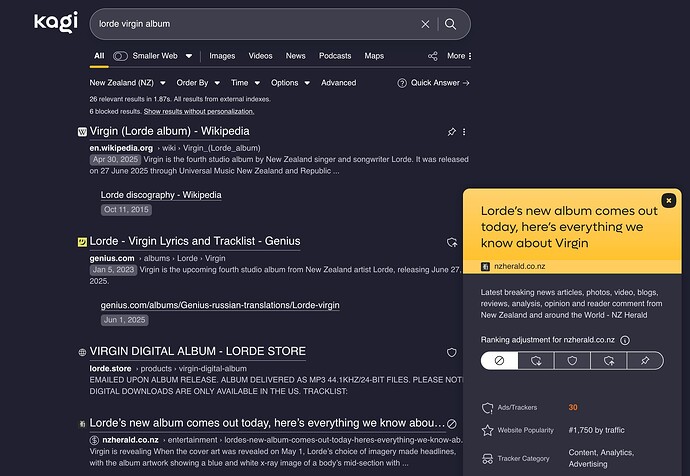The width and height of the screenshot is (690, 476).
Task: Click the ranking adjustment info icon
Action: (625, 340)
